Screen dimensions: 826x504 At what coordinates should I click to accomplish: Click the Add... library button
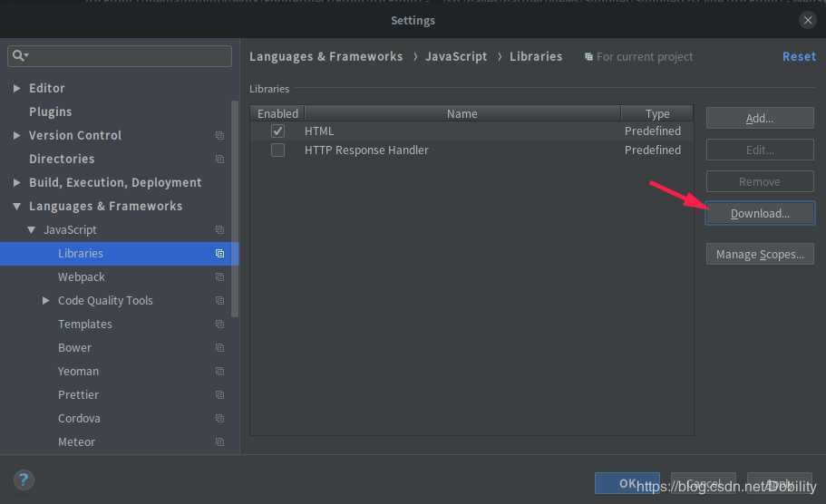pyautogui.click(x=760, y=118)
